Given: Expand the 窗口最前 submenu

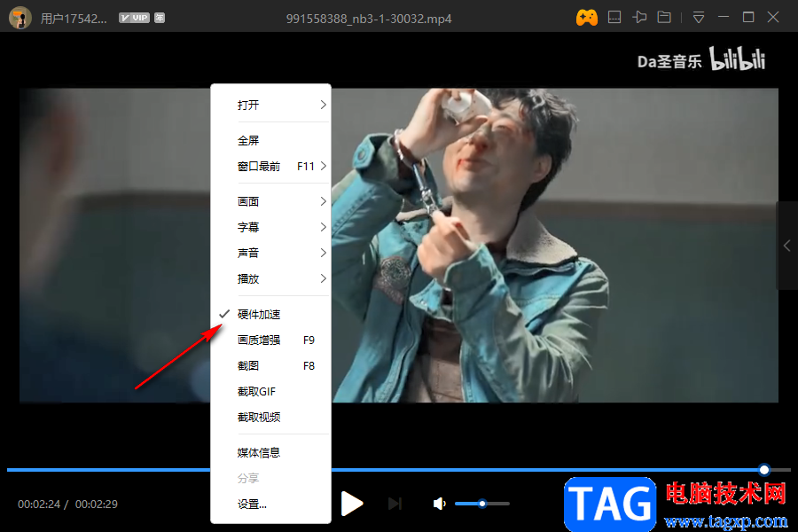Looking at the screenshot, I should click(x=270, y=166).
